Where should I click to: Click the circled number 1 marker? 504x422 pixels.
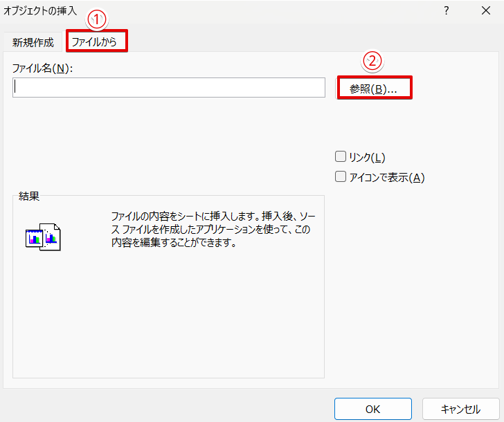[x=98, y=21]
